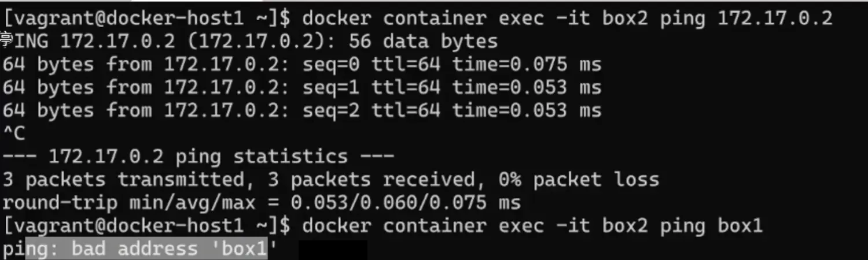Click the time=0.075 ms value
868x260 pixels.
point(527,65)
